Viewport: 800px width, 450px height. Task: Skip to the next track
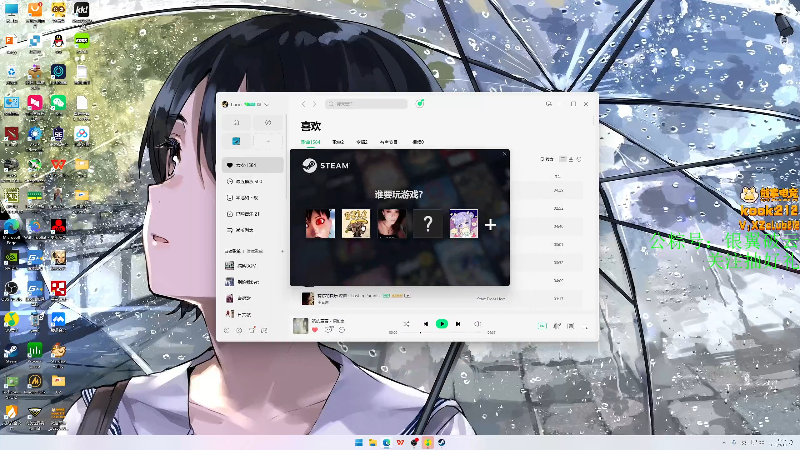click(x=458, y=324)
